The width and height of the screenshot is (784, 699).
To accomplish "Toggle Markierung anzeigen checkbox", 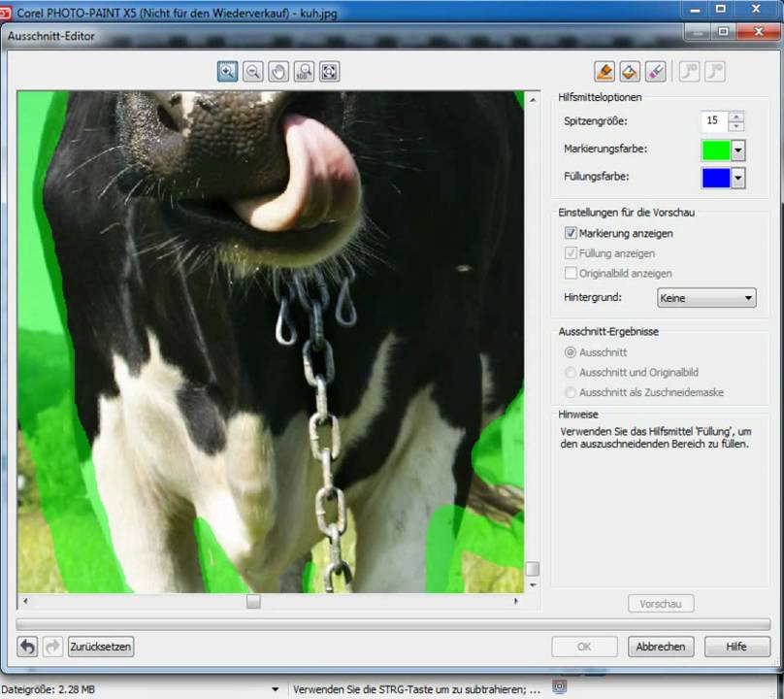I will [x=571, y=233].
